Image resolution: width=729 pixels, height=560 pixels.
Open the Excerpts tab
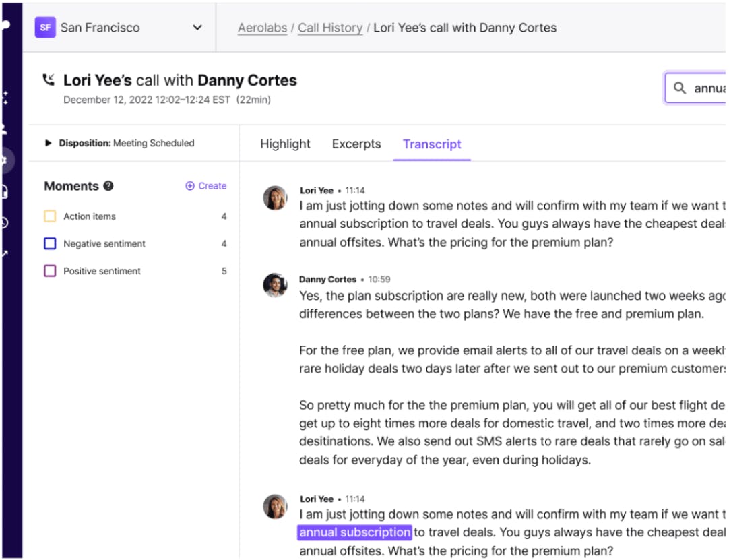tap(356, 144)
